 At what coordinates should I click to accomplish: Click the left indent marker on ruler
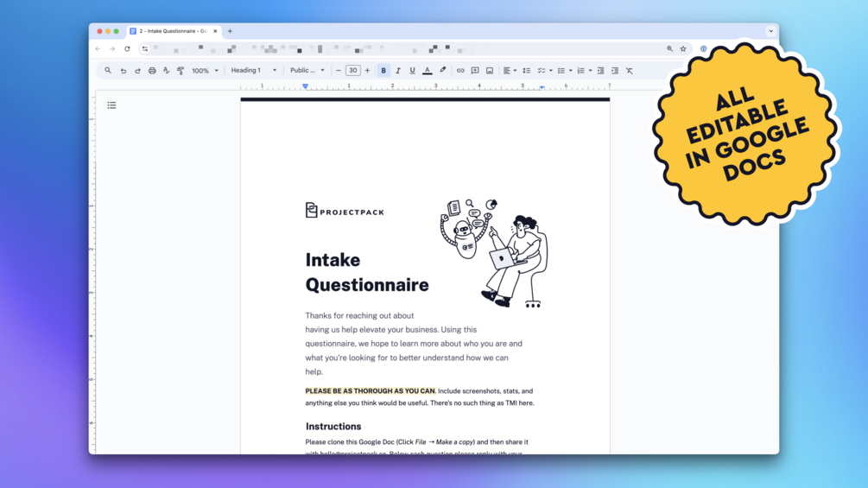point(305,86)
